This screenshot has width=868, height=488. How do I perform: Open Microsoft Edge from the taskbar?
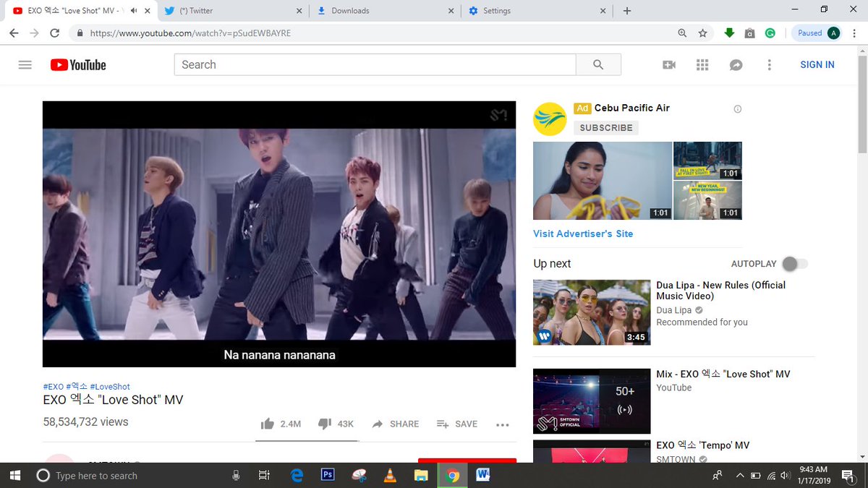coord(297,475)
